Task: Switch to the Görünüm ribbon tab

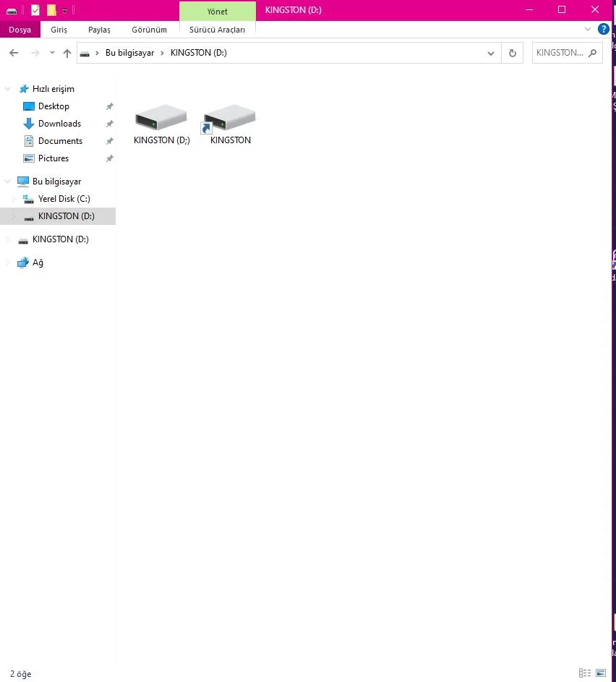Action: pos(149,30)
